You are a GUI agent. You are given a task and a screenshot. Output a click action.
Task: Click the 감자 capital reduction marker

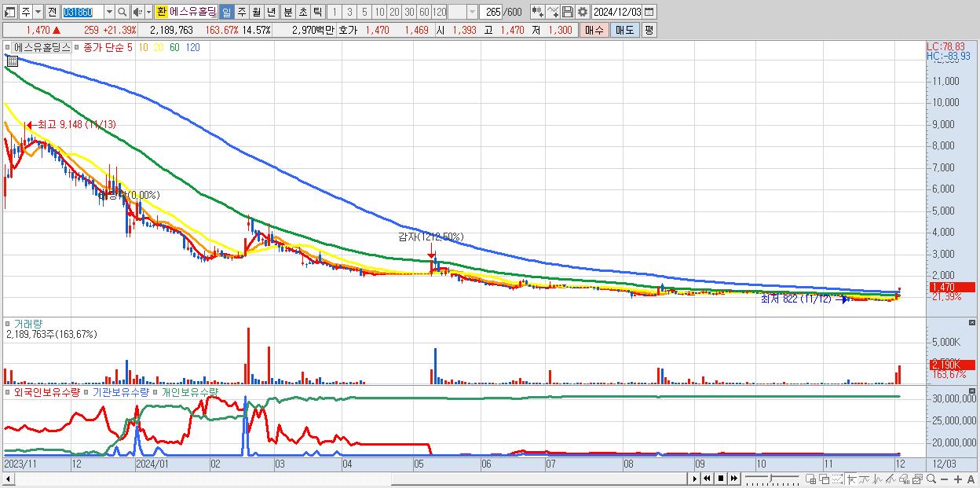point(430,236)
